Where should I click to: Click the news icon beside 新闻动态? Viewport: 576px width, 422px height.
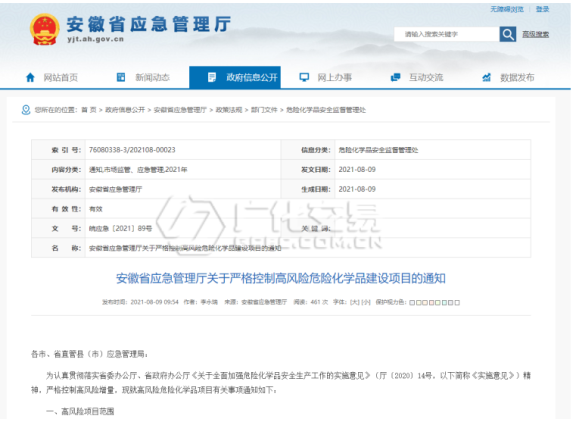pyautogui.click(x=120, y=77)
